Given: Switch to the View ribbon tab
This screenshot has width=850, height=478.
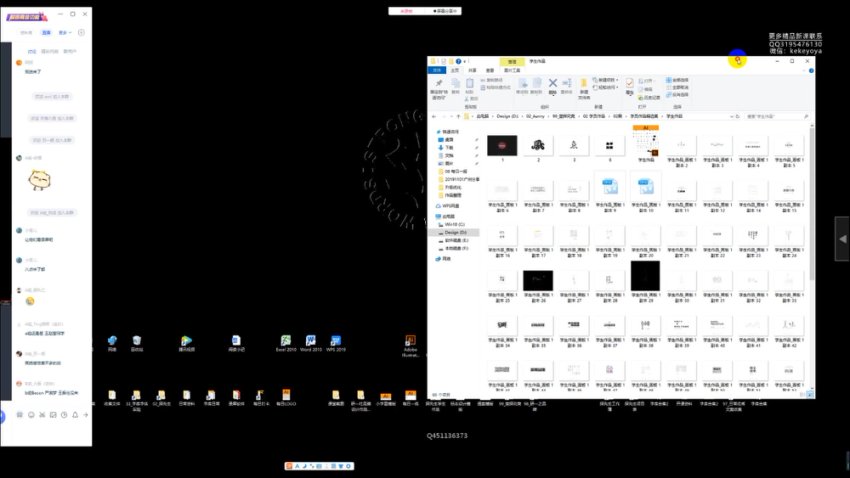Looking at the screenshot, I should click(x=490, y=70).
